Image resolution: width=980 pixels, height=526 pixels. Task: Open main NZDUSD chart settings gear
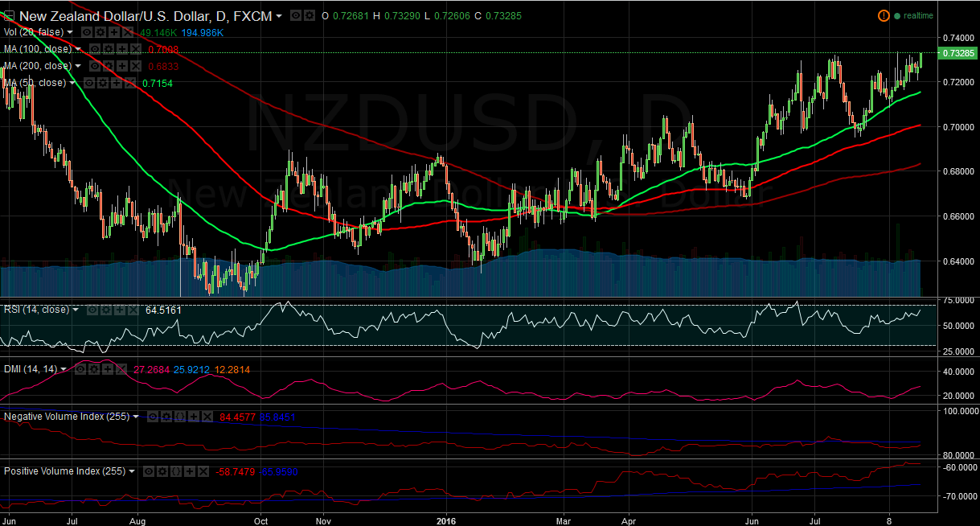[309, 15]
